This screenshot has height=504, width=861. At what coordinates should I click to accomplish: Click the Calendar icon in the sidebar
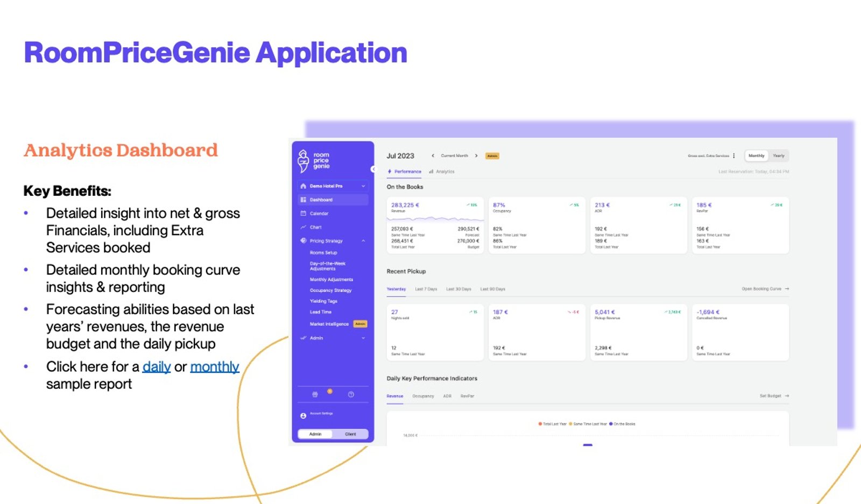(303, 214)
